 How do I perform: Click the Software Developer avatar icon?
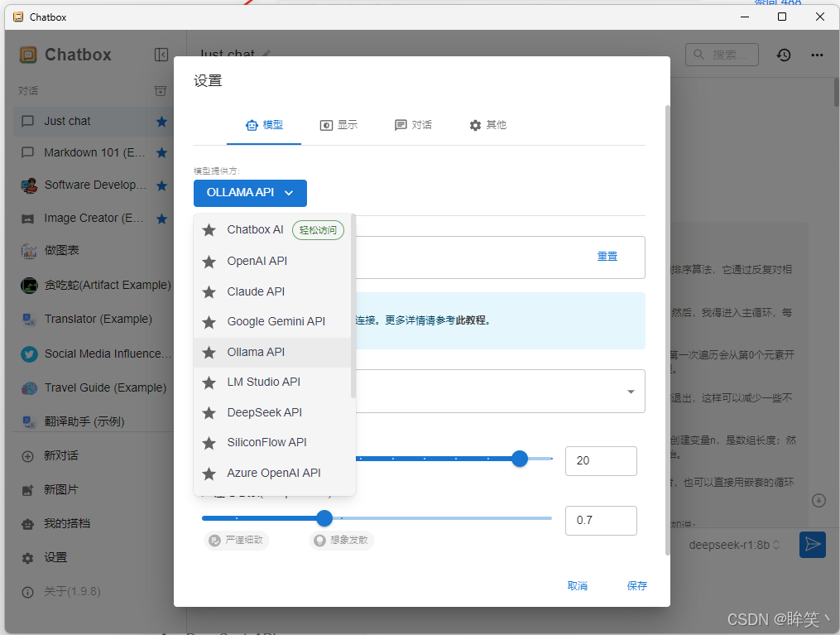29,186
